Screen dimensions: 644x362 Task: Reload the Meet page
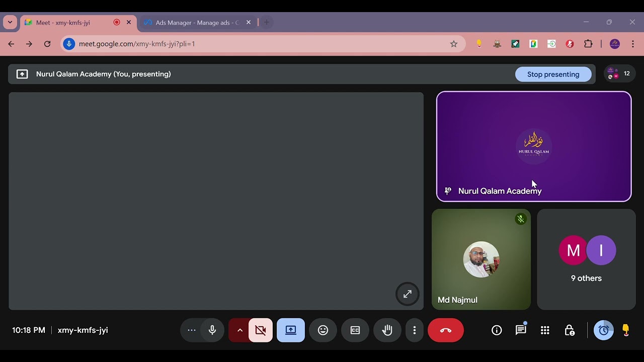tap(47, 44)
